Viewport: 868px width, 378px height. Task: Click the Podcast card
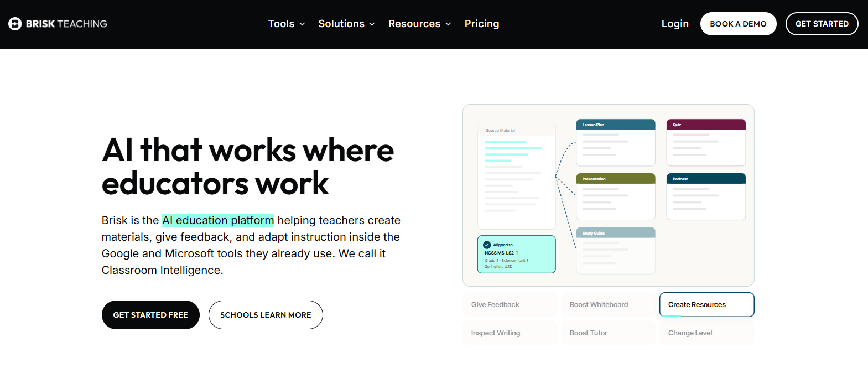click(x=706, y=196)
